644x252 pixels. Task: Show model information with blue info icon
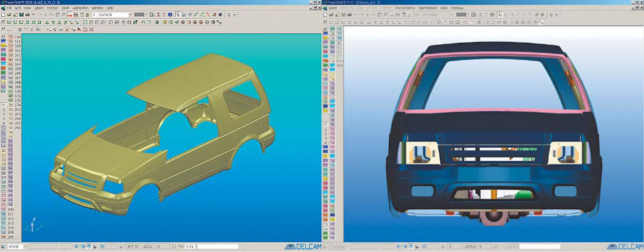170,14
